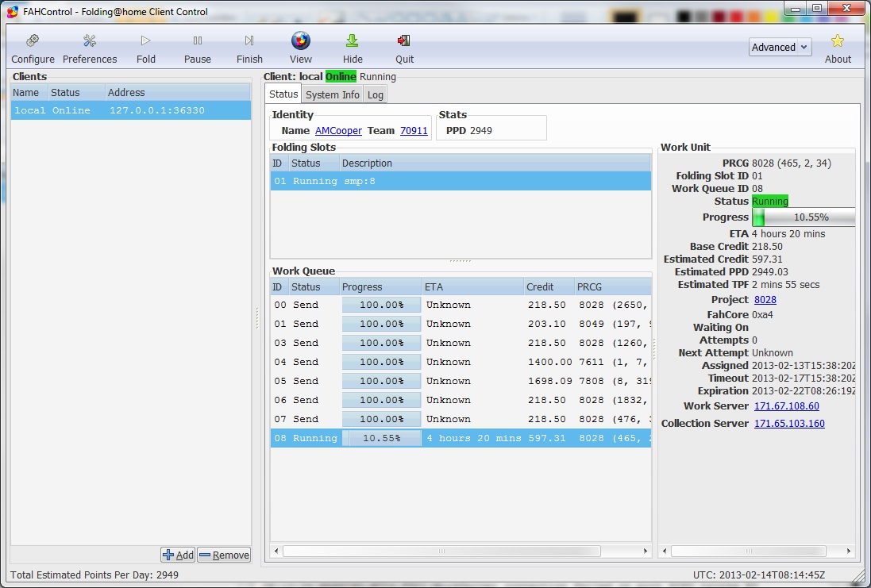Open Collection Server 171.65.103.160 link
871x588 pixels.
click(789, 423)
